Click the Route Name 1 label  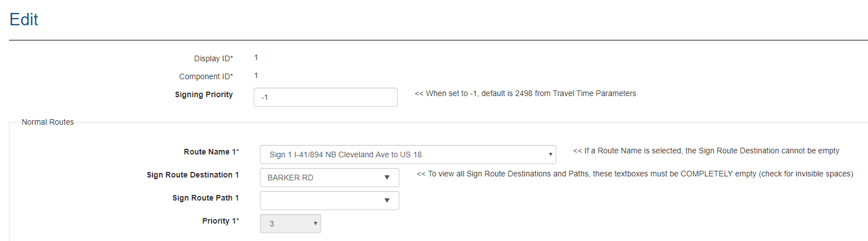coord(211,152)
